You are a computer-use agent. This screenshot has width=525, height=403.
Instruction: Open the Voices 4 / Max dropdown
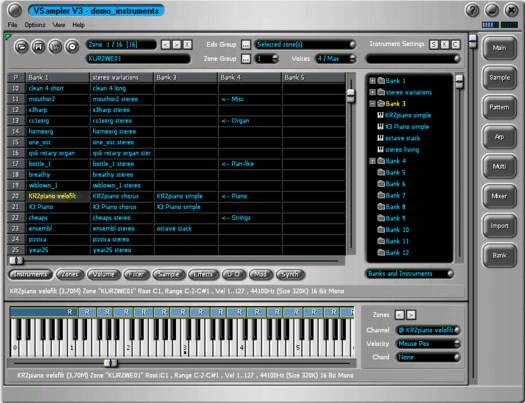coord(335,59)
